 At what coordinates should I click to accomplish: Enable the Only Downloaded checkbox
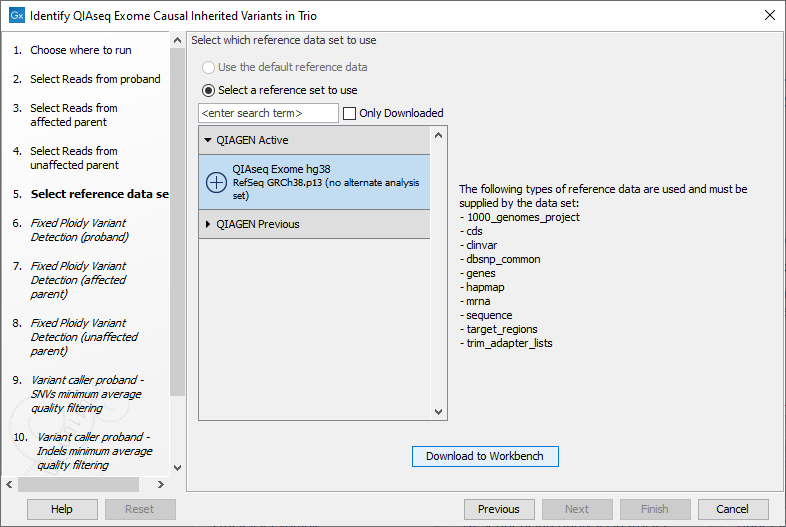[x=349, y=113]
